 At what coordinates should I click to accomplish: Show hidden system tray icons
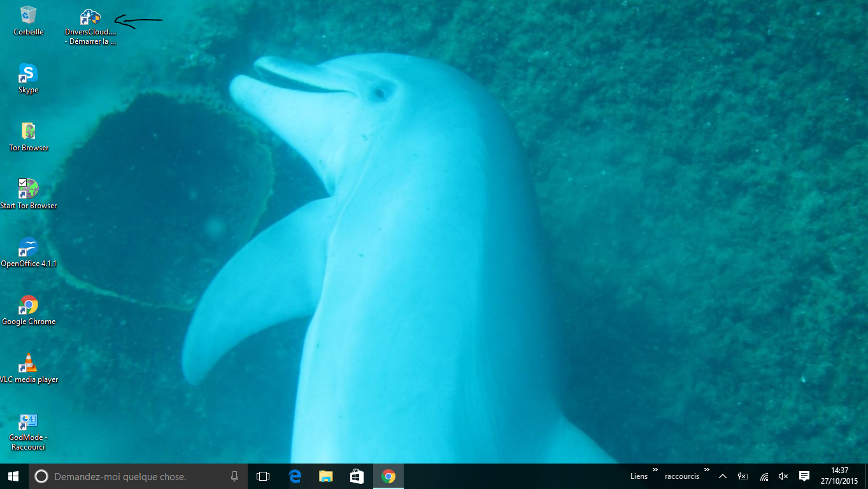[x=723, y=476]
